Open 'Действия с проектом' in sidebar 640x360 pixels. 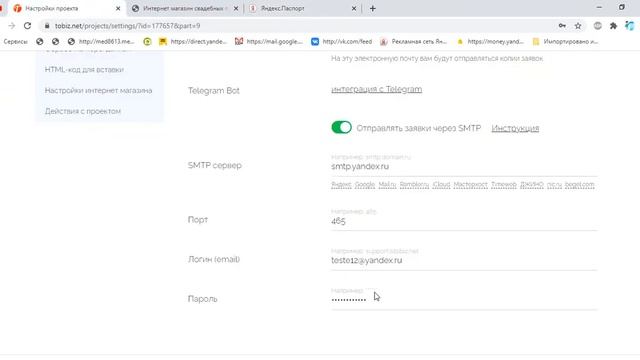point(83,111)
